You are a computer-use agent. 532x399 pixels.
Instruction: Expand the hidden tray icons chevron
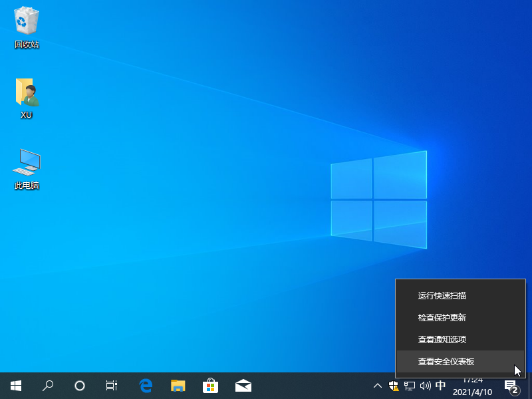[x=378, y=386]
